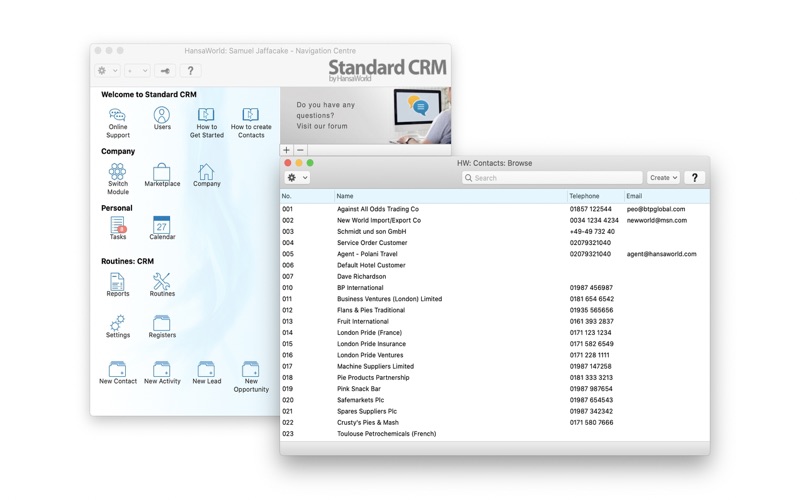Click the plus button below the banner
800x500 pixels.
pyautogui.click(x=286, y=150)
